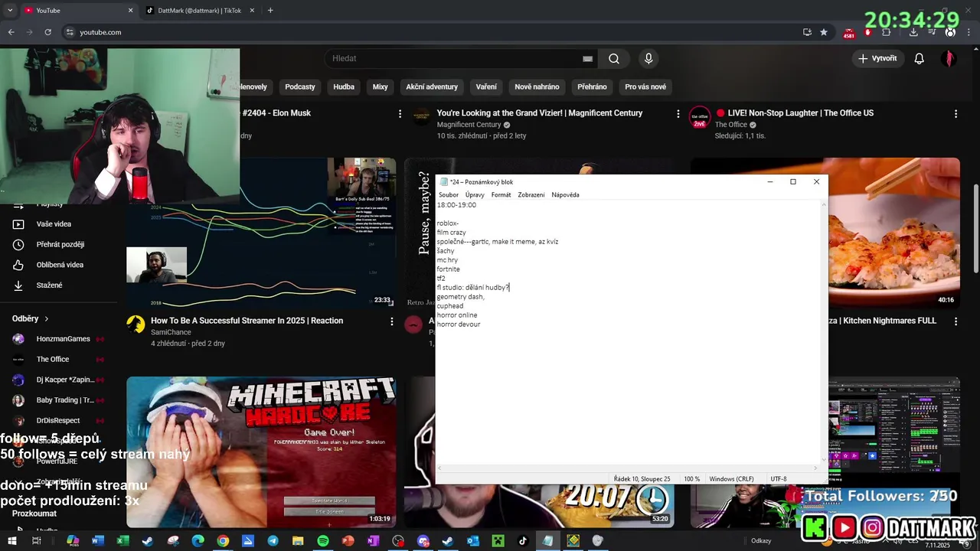Open TikTok app from the taskbar
The height and width of the screenshot is (551, 980).
pos(523,541)
